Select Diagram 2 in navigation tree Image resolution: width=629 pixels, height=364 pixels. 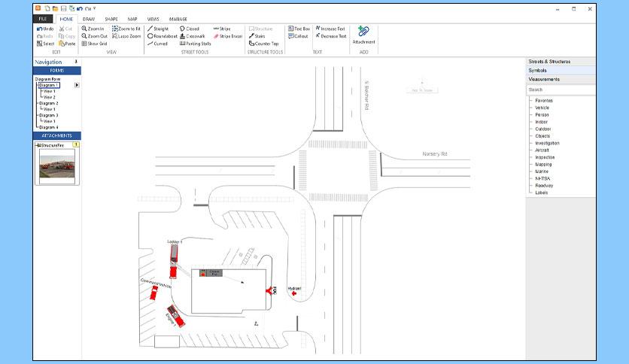[x=49, y=103]
